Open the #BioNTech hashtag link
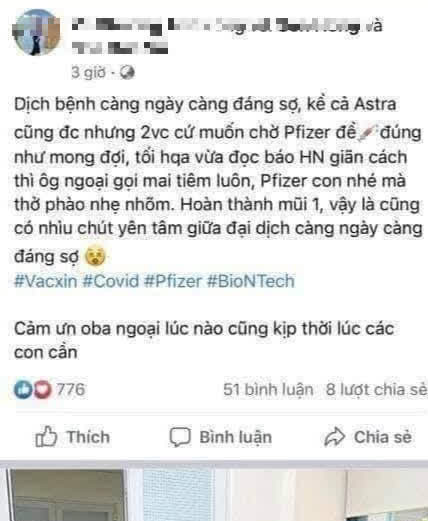This screenshot has width=428, height=521. point(251,281)
